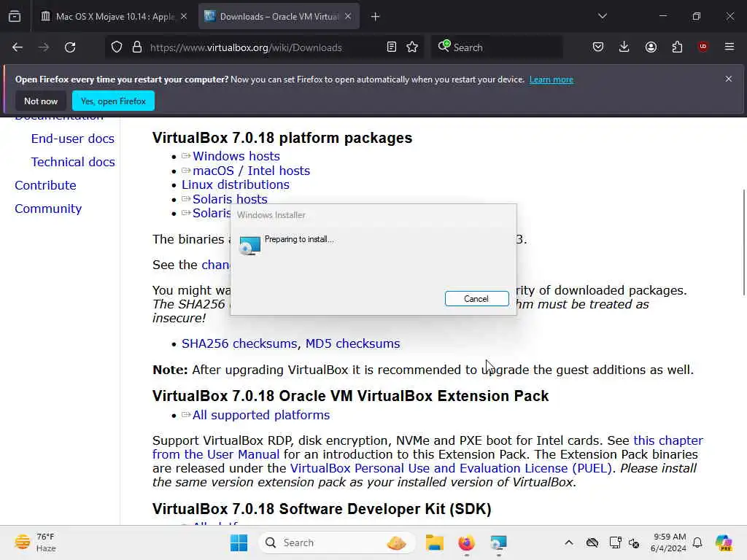This screenshot has height=560, width=747.
Task: Click the muted volume tray icon
Action: pos(634,542)
